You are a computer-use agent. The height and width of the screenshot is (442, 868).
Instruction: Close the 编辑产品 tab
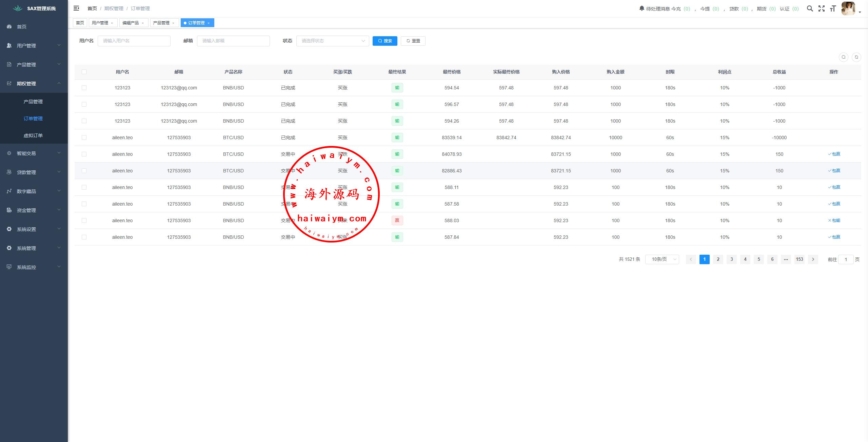point(143,23)
